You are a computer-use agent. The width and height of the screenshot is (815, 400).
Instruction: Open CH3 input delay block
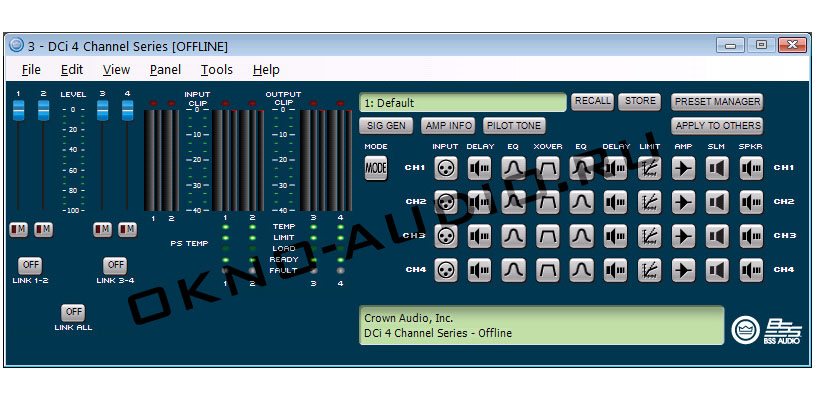coord(479,236)
